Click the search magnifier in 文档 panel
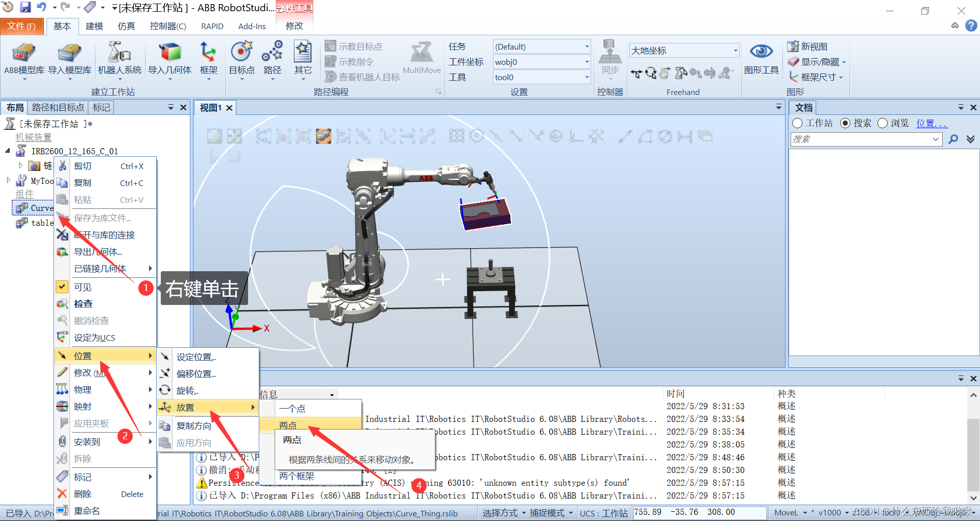Screen dimensions: 980x521 point(953,139)
